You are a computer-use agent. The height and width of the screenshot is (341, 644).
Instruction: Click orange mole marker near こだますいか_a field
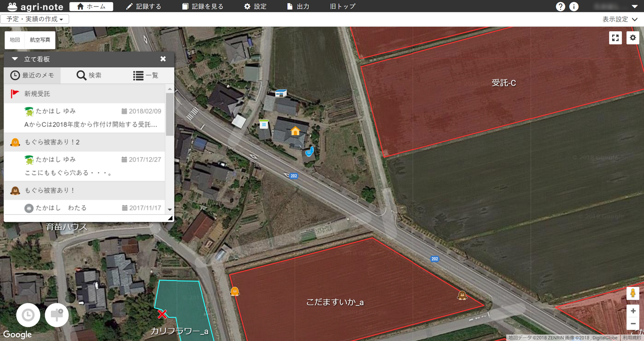tap(234, 292)
